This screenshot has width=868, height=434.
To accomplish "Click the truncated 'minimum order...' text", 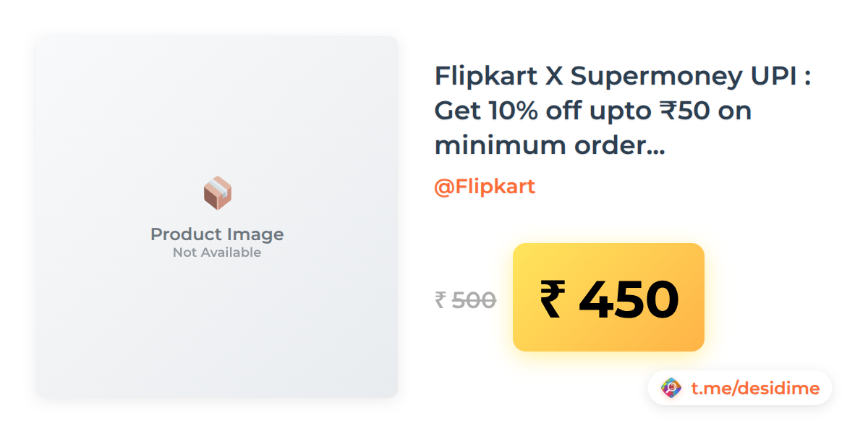I will [550, 145].
